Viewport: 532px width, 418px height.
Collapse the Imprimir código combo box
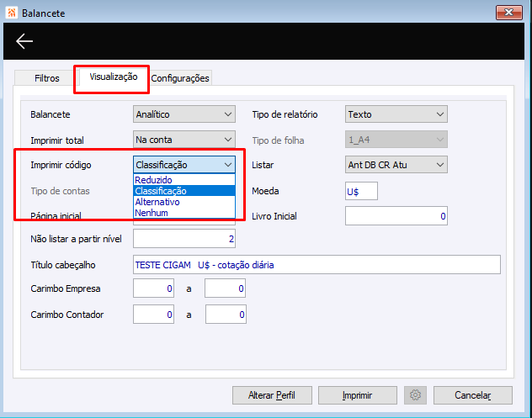(184, 165)
